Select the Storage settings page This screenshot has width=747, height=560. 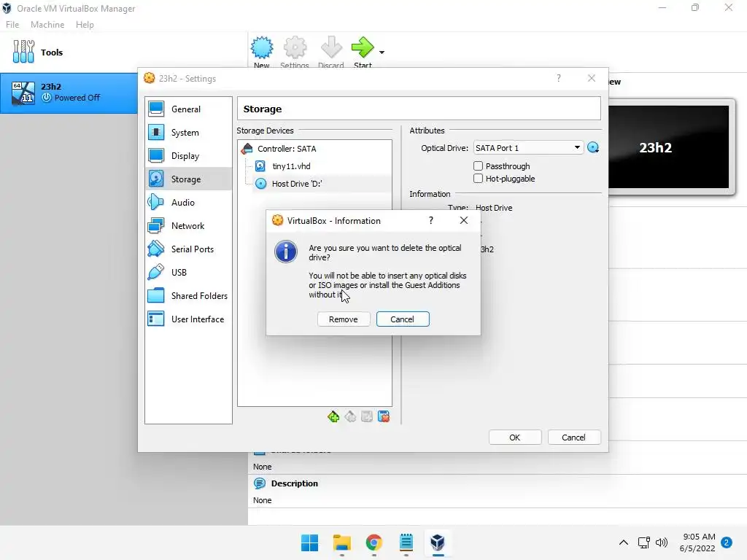click(188, 179)
